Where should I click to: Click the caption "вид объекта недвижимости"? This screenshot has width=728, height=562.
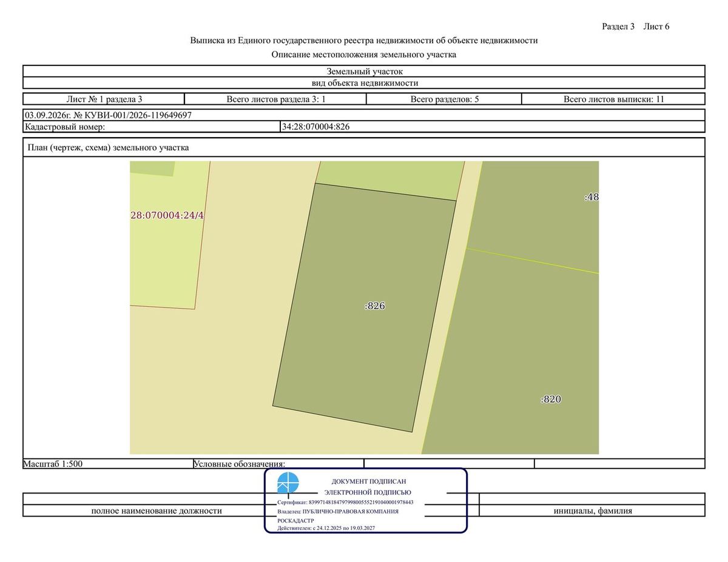[364, 83]
